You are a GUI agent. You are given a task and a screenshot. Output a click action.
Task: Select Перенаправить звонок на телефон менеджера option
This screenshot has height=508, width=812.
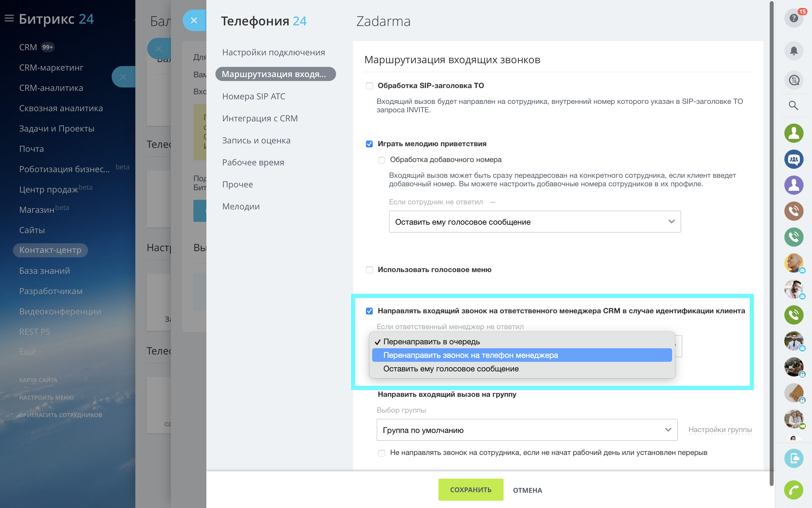pos(522,355)
